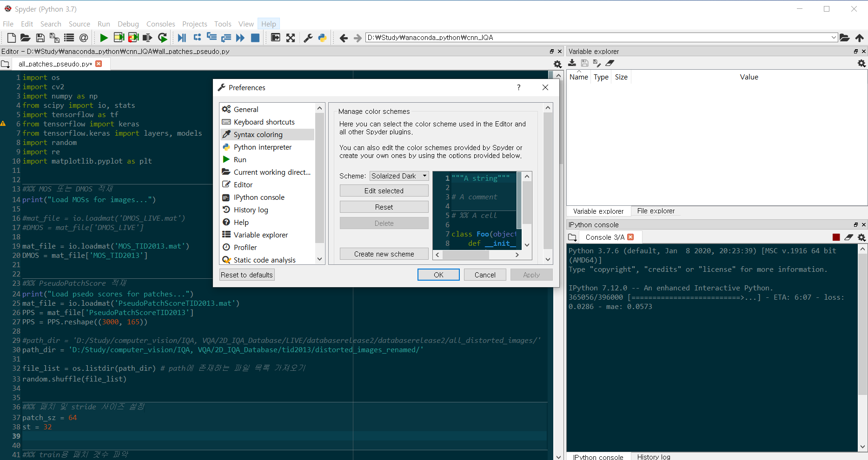
Task: Select Static code analysis in Preferences
Action: [267, 260]
